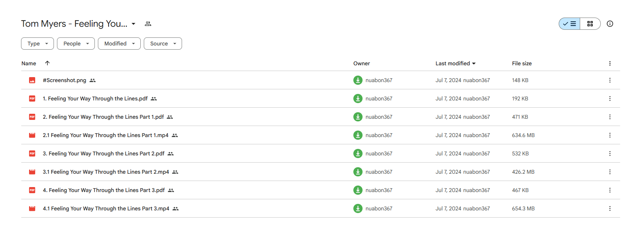Switch to list layout view
Viewport: 644px width, 239px height.
569,24
